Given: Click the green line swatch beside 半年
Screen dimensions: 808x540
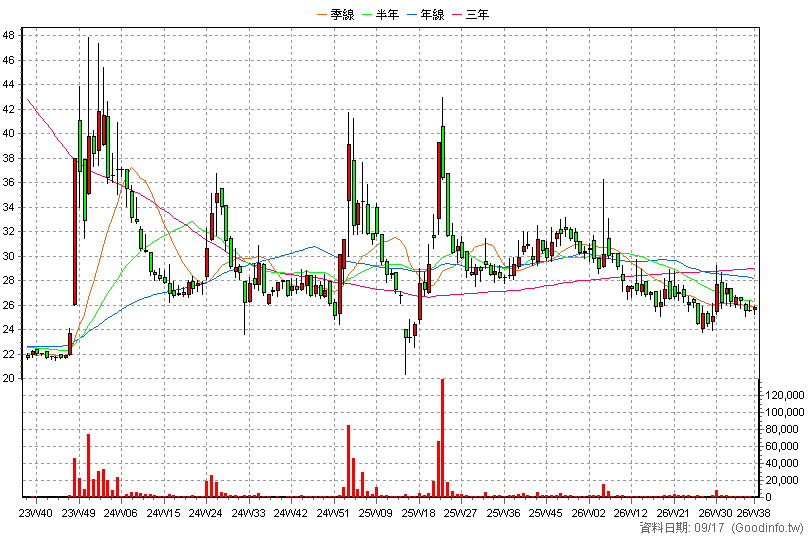Looking at the screenshot, I should (x=367, y=15).
